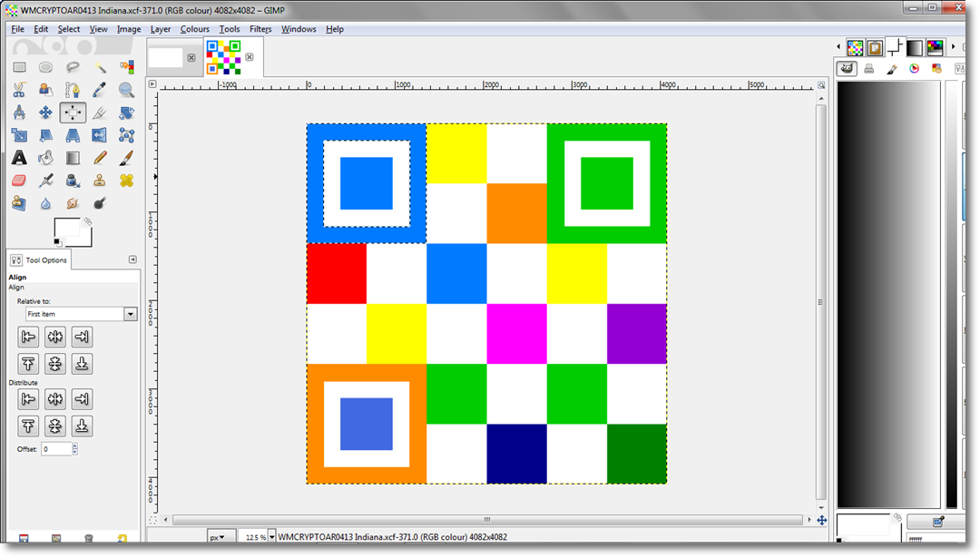Image resolution: width=980 pixels, height=558 pixels.
Task: Select the Move tool
Action: 45,113
